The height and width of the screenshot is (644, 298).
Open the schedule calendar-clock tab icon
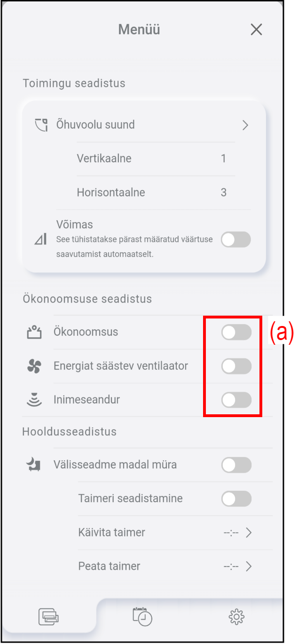pos(142,616)
